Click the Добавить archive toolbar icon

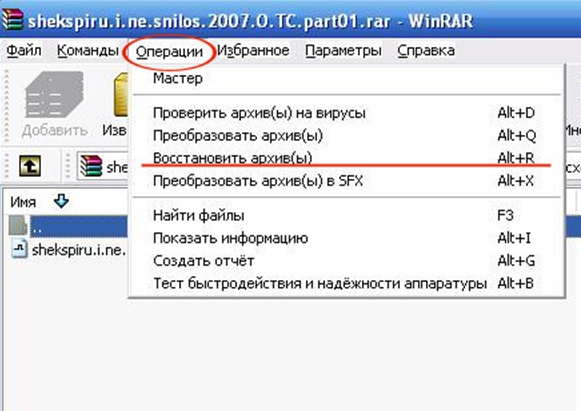tap(54, 95)
